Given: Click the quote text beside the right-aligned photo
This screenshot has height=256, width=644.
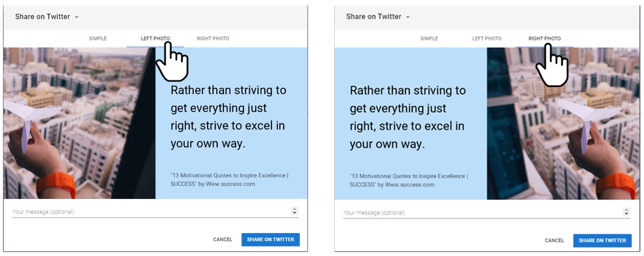Looking at the screenshot, I should point(408,117).
